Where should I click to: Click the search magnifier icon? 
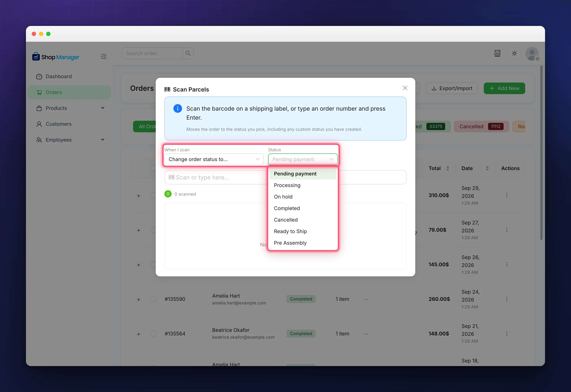(188, 53)
